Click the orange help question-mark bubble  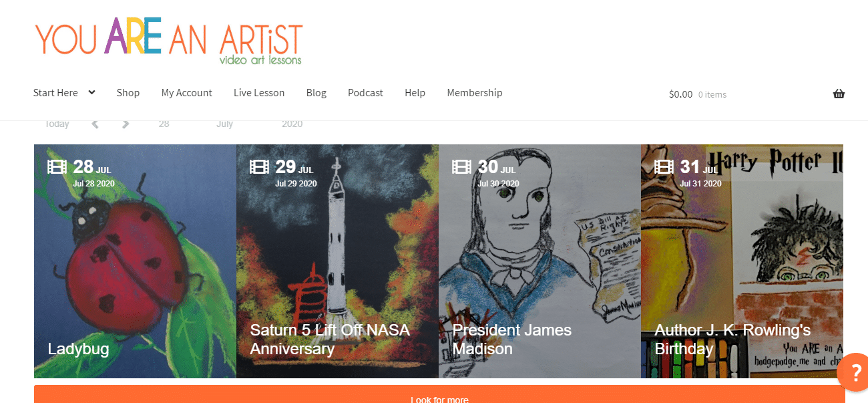[853, 372]
